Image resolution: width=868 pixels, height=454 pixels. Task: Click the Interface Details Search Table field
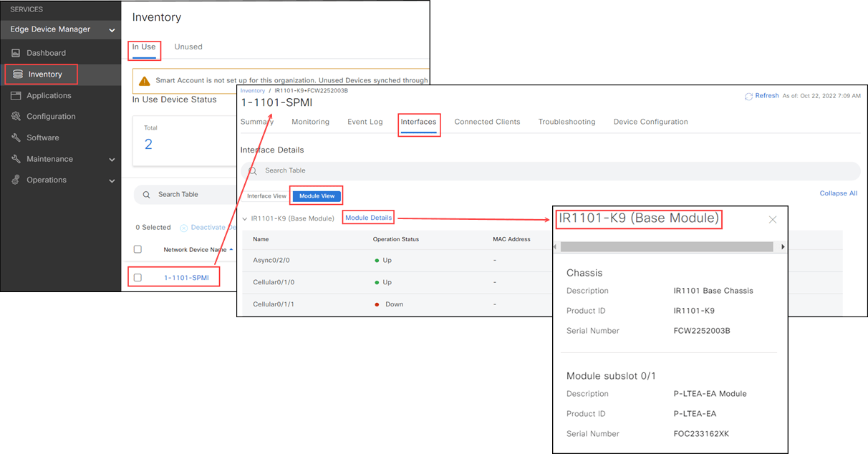pos(550,170)
